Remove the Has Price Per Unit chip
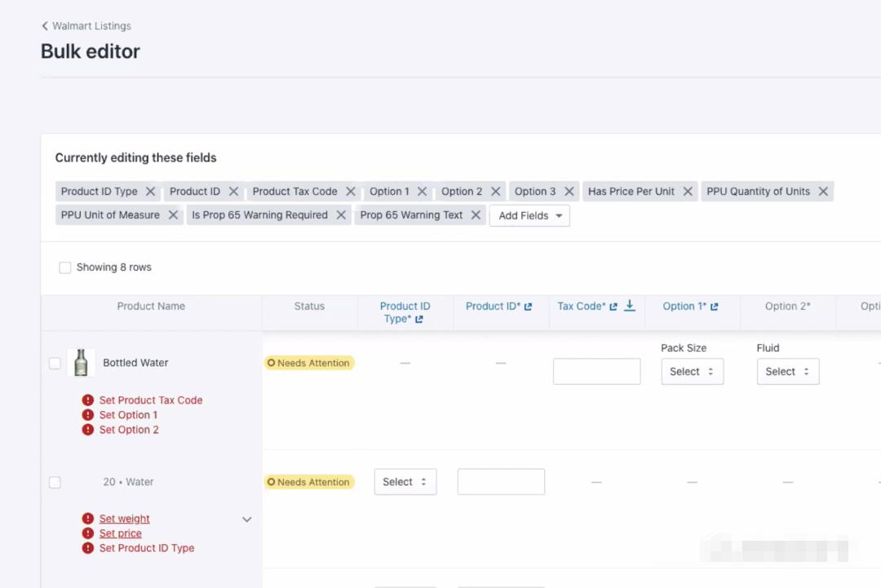 point(688,192)
